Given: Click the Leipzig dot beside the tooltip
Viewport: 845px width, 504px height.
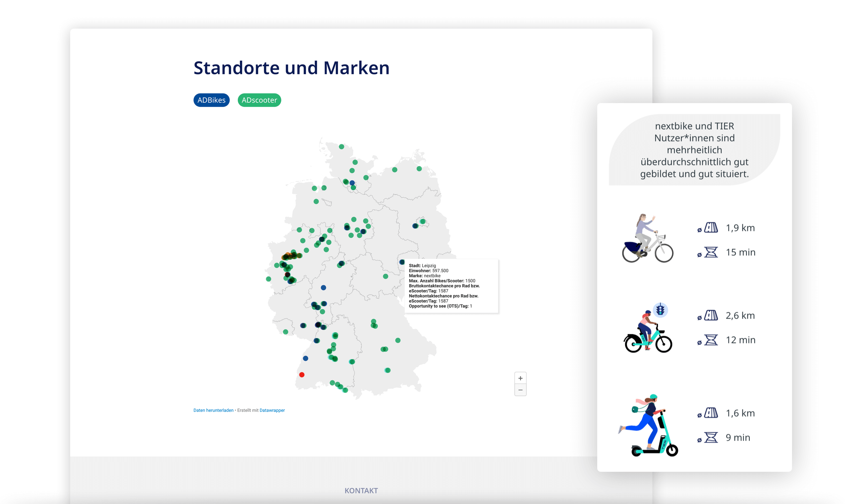Looking at the screenshot, I should click(x=402, y=262).
